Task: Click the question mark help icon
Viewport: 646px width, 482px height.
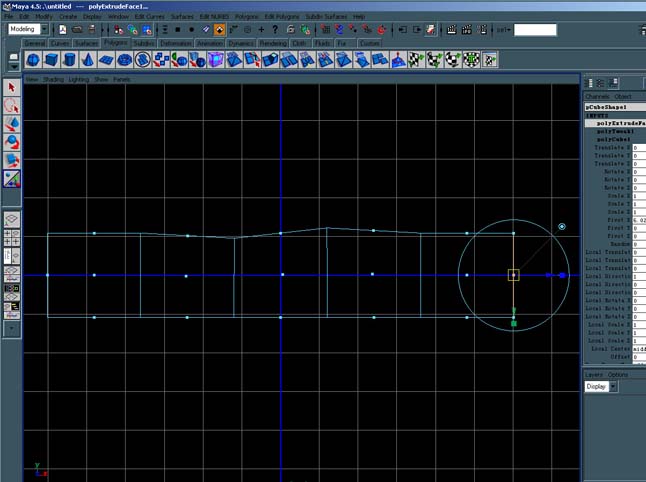Action: click(x=275, y=29)
